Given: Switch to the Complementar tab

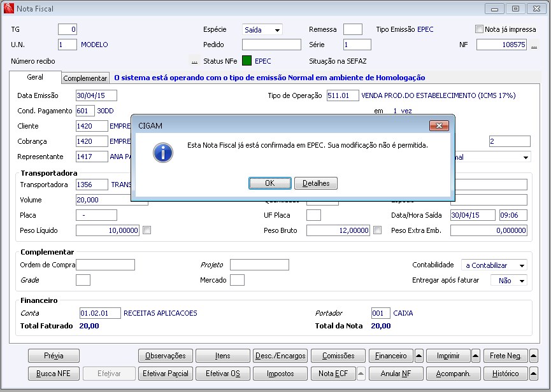Looking at the screenshot, I should [x=85, y=78].
